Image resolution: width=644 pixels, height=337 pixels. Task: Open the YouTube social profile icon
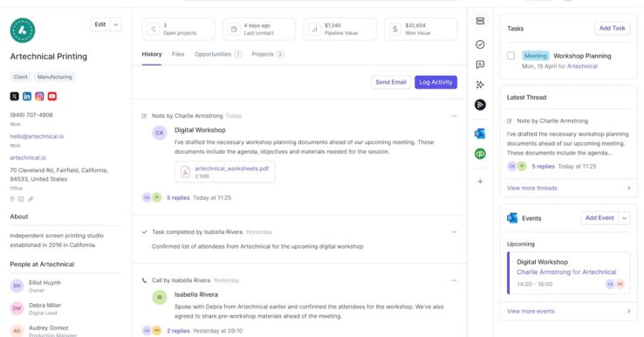click(52, 96)
